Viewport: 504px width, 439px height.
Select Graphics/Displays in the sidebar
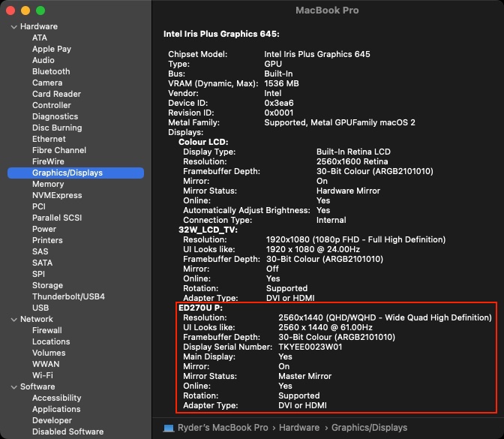[x=67, y=173]
